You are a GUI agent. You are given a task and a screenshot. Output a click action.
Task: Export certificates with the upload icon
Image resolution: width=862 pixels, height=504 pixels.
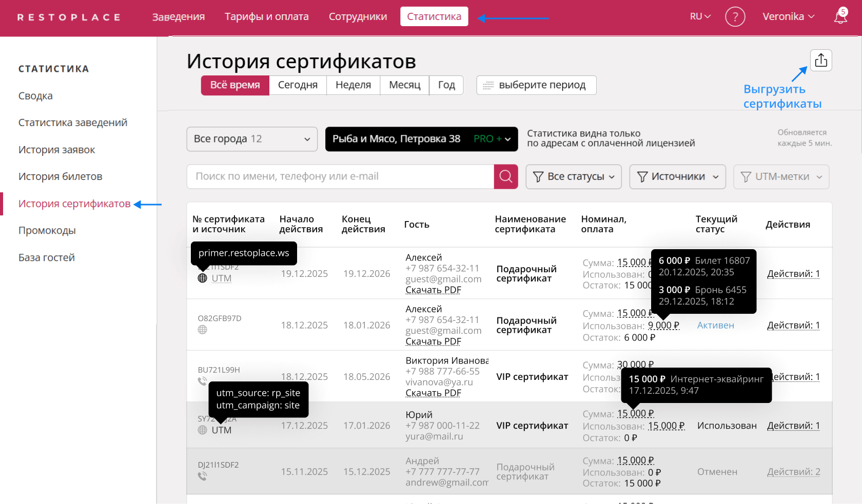coord(821,60)
